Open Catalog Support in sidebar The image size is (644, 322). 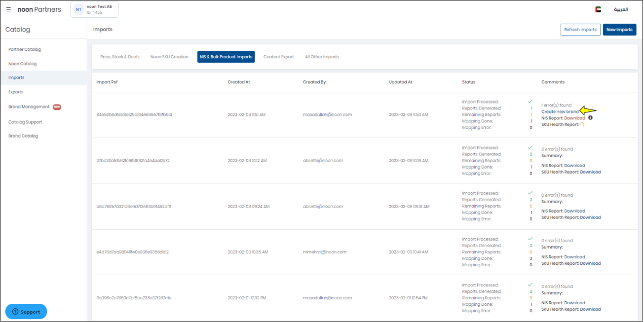click(x=25, y=122)
